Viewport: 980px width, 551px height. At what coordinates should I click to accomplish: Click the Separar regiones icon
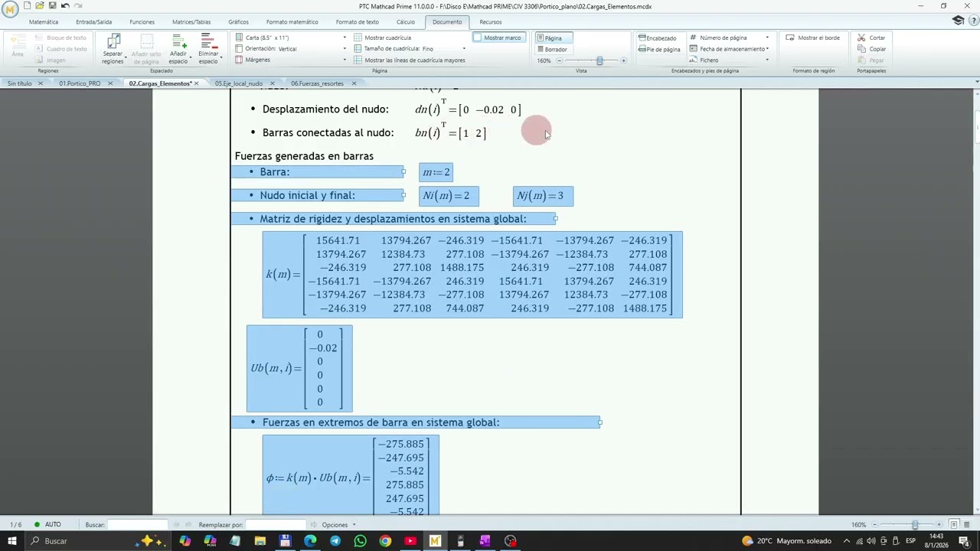pos(113,41)
